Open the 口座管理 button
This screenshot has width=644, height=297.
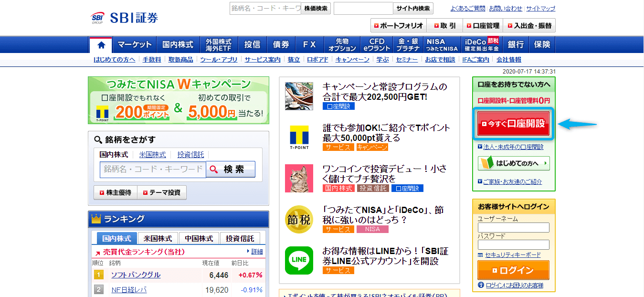pyautogui.click(x=483, y=25)
